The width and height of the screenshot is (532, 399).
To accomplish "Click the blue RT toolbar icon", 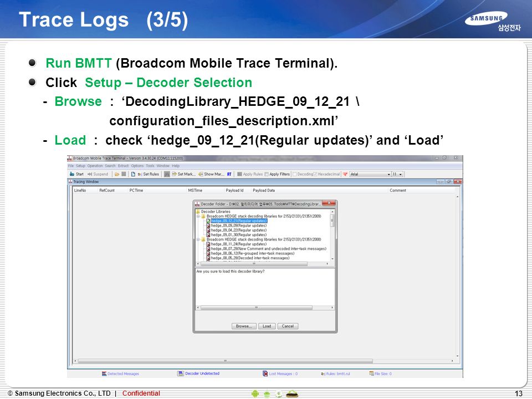I will [229, 174].
